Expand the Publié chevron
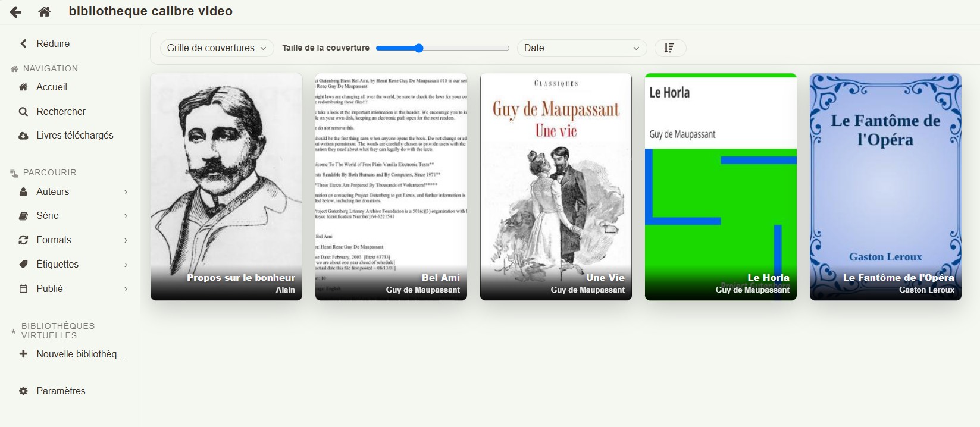The image size is (980, 427). coord(126,289)
